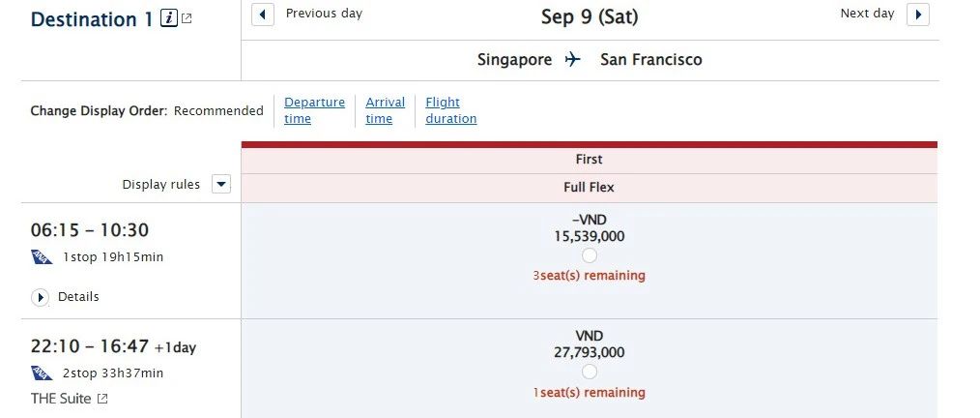Open the Destination 1 info icon
The image size is (980, 418).
pos(169,18)
